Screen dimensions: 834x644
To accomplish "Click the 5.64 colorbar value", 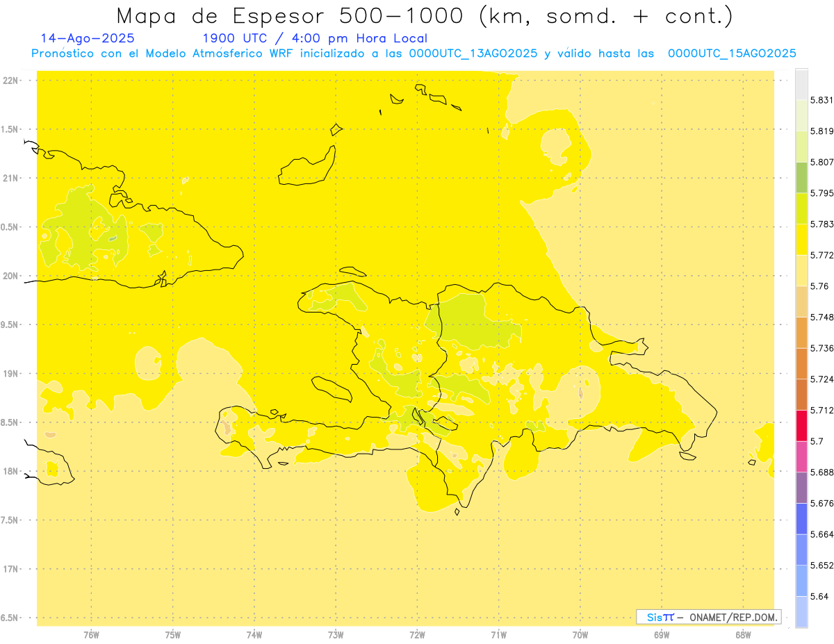I will pos(819,597).
